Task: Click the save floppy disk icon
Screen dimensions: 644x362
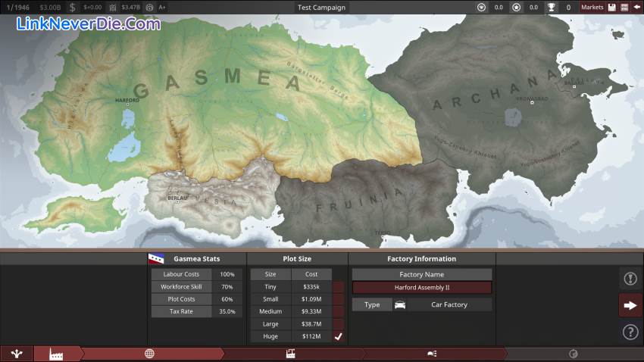Action: [611, 8]
